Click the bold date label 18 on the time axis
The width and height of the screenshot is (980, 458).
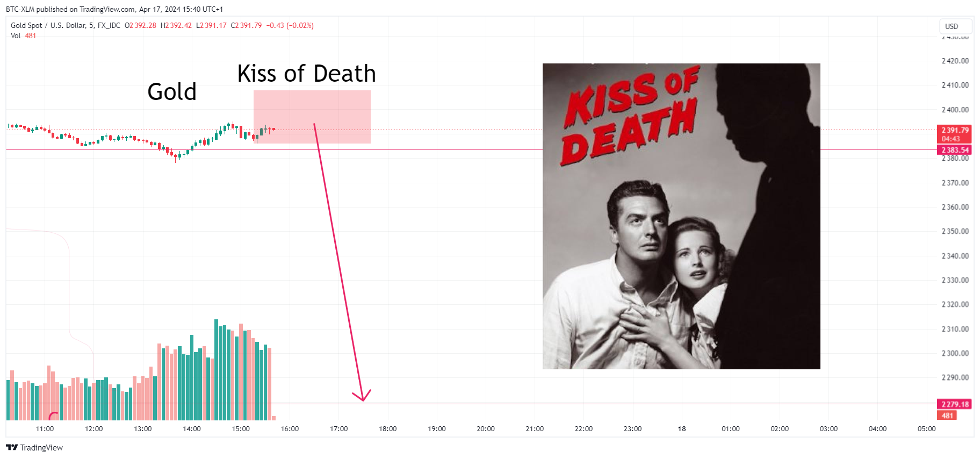click(x=682, y=429)
